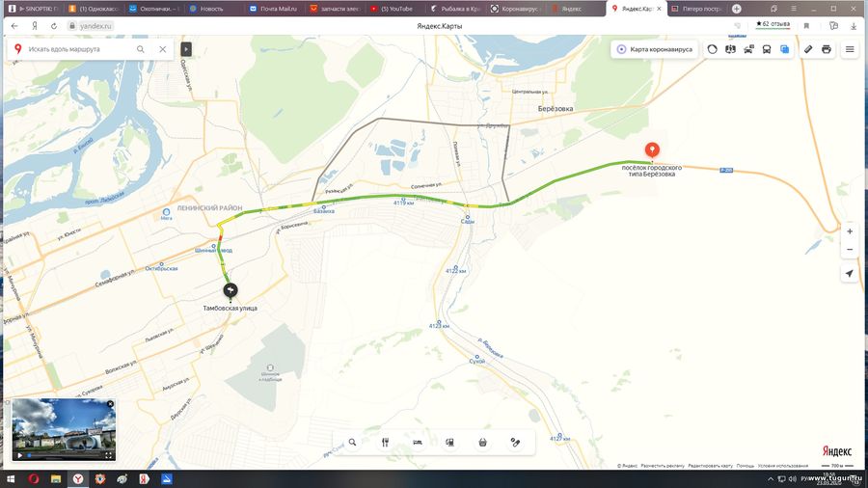The width and height of the screenshot is (868, 488).
Task: Open 'Редактировать карту' footer link
Action: click(710, 466)
